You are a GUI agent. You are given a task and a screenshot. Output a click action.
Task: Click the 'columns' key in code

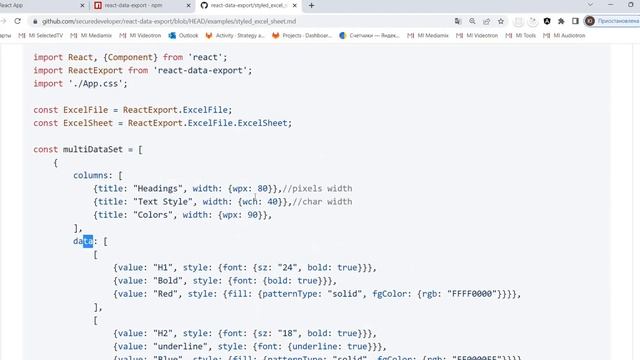pos(91,176)
